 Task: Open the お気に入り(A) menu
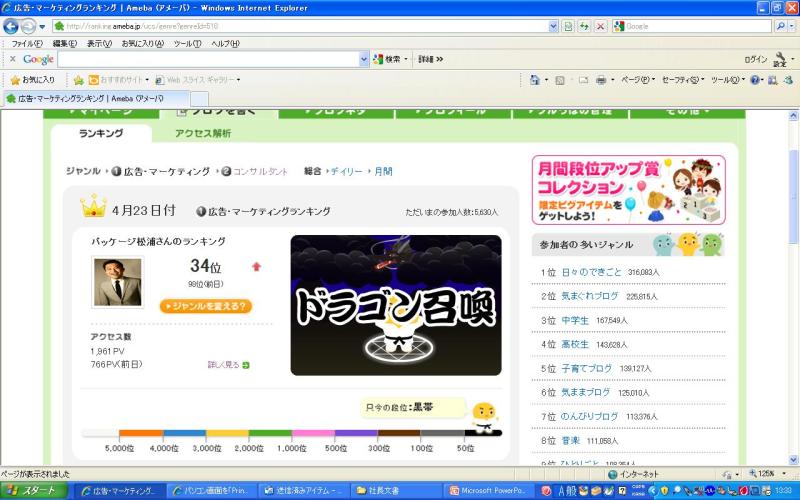(142, 43)
